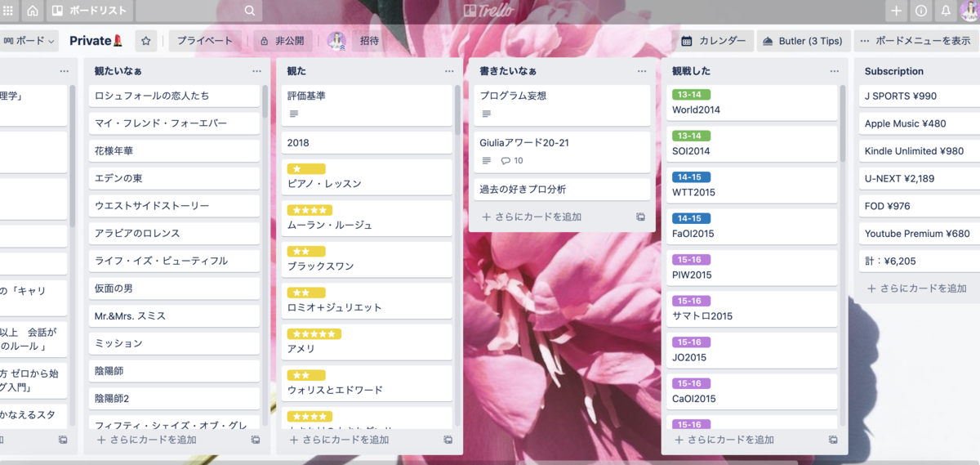Viewport: 980px width, 465px height.
Task: Click description icon on 評価基準 card
Action: [294, 114]
